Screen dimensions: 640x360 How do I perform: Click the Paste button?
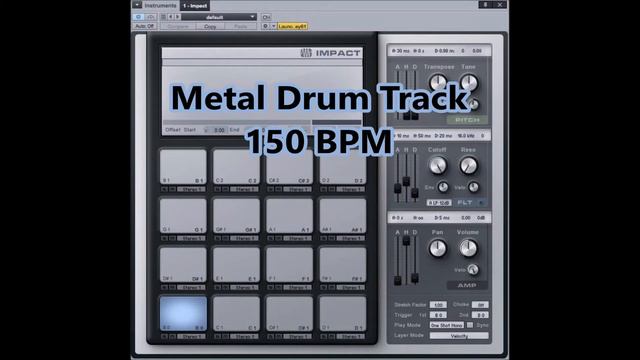point(240,26)
